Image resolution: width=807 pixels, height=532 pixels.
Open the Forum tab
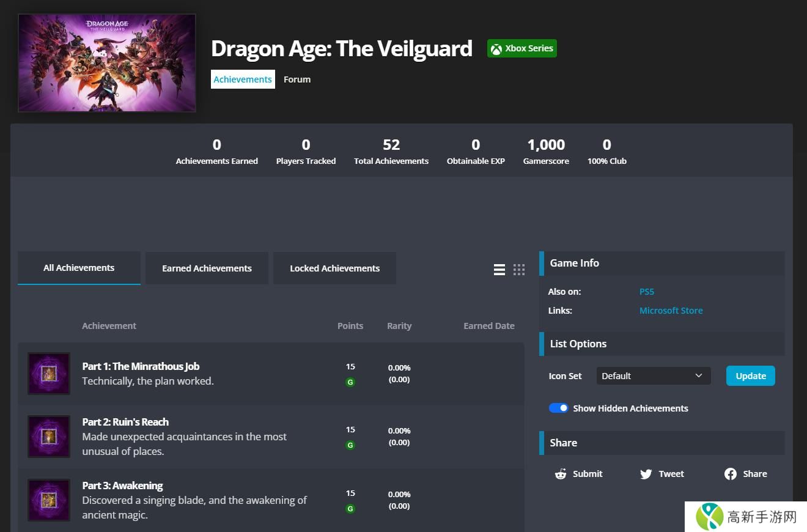point(297,79)
